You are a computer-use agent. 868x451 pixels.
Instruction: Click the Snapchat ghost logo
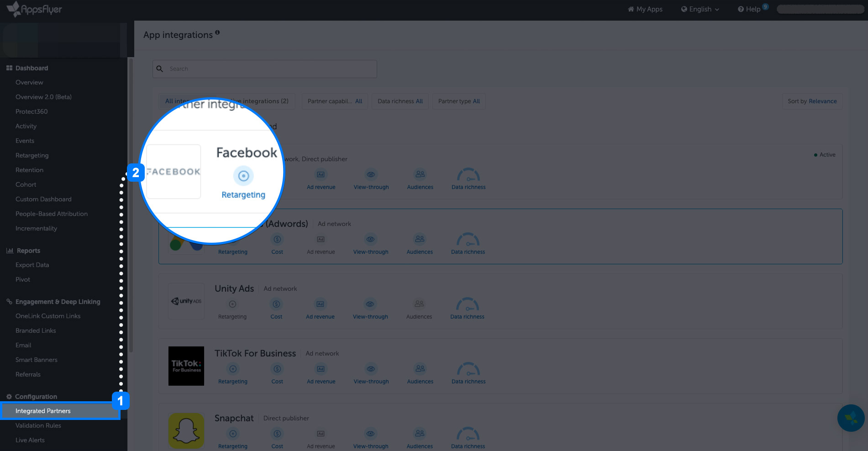click(186, 431)
